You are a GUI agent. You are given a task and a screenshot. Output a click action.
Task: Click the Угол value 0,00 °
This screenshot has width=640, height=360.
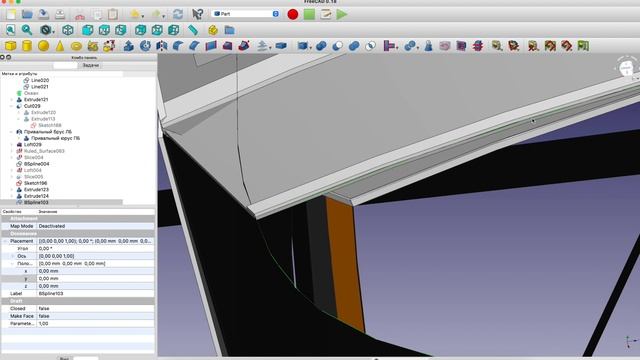coord(96,249)
